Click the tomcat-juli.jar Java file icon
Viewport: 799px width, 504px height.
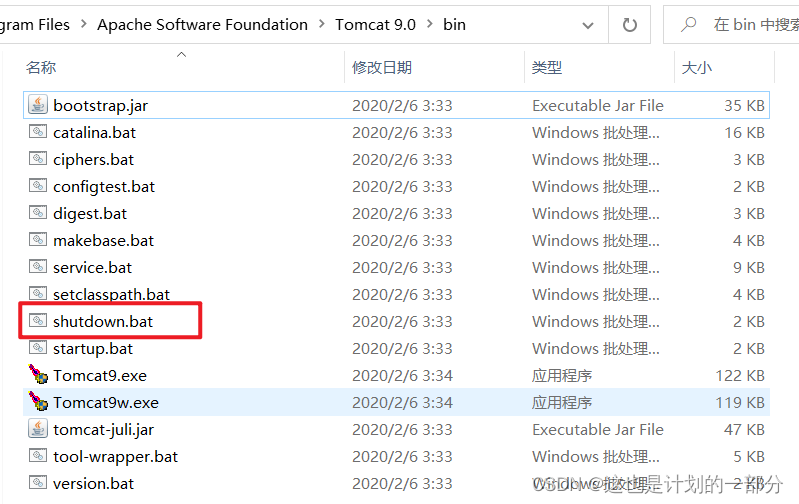pos(38,429)
